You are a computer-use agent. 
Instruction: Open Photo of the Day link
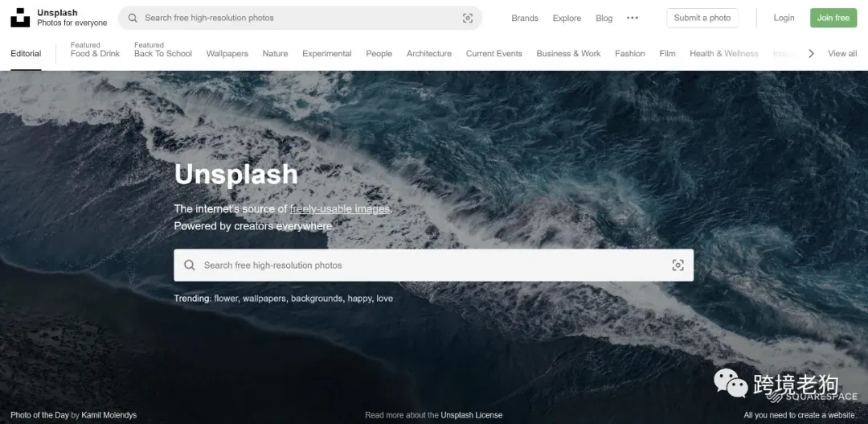click(39, 415)
